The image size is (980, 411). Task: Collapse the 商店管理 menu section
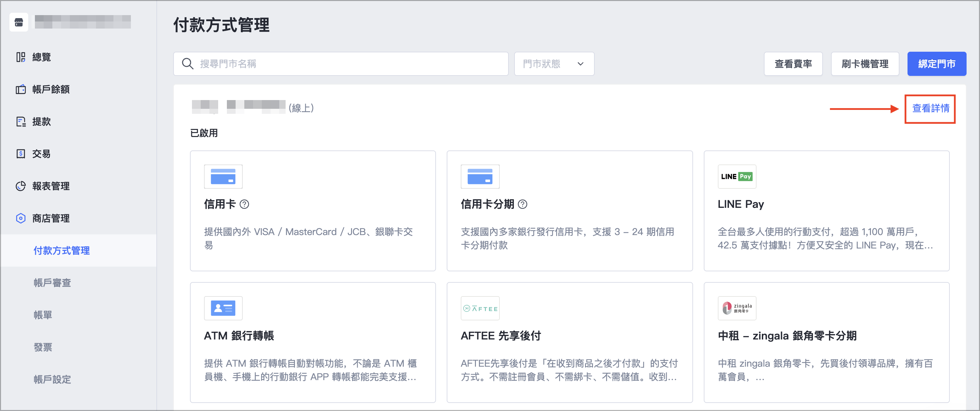[x=51, y=219]
